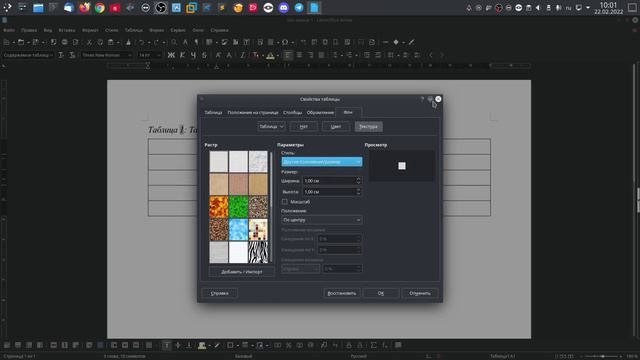Click the Copy icon in the standard toolbar

[x=100, y=42]
